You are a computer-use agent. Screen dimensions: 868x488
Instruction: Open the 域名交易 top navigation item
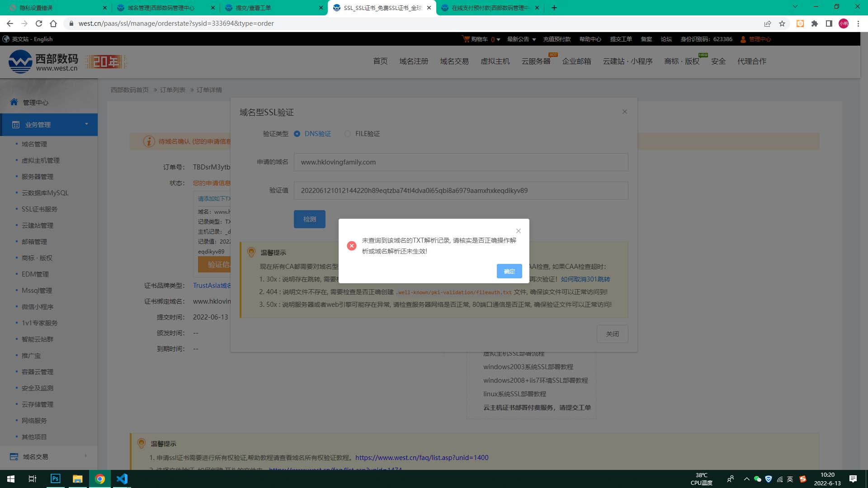(x=454, y=61)
